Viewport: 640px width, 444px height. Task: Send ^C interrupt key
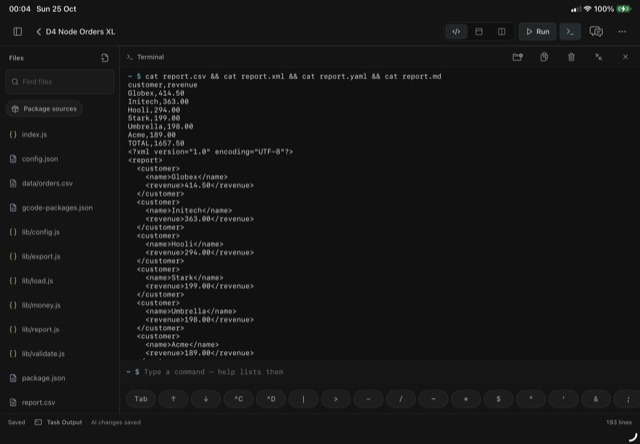click(x=238, y=399)
